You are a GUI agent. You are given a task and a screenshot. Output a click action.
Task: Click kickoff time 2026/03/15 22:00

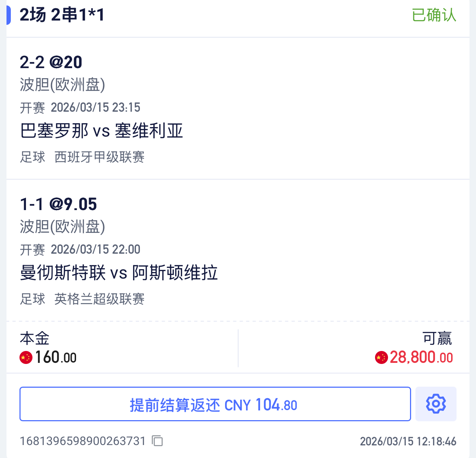click(x=95, y=249)
